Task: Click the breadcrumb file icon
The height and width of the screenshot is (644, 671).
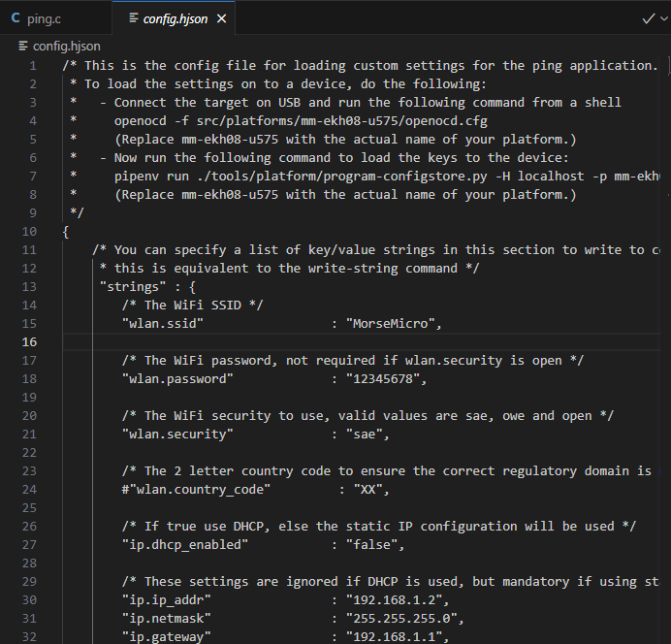Action: click(23, 46)
